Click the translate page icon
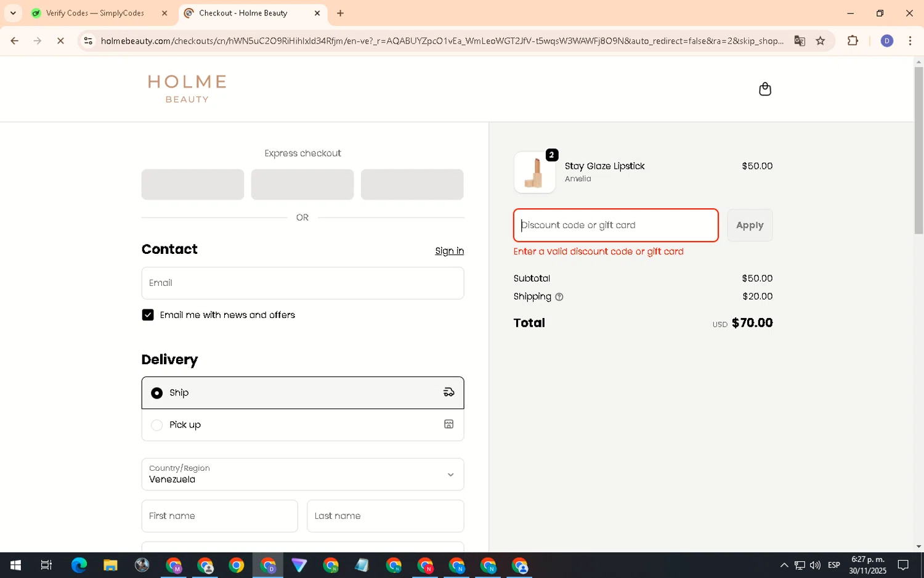 pos(800,41)
